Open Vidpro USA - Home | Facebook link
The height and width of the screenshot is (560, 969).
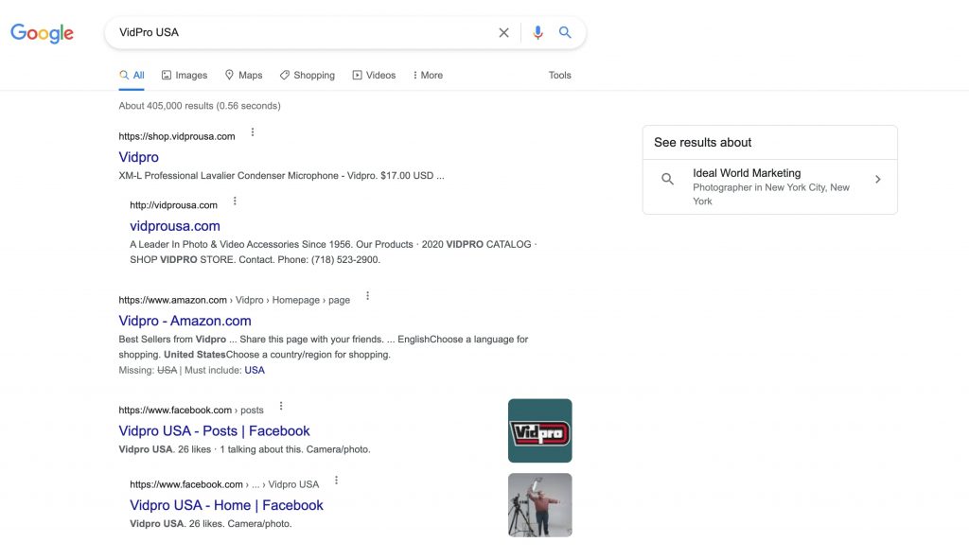226,505
